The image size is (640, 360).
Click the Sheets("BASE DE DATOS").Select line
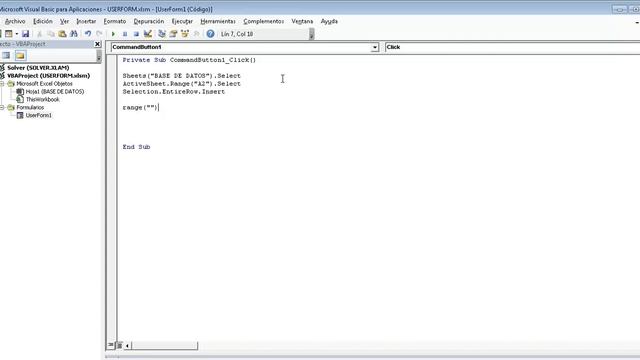[182, 76]
